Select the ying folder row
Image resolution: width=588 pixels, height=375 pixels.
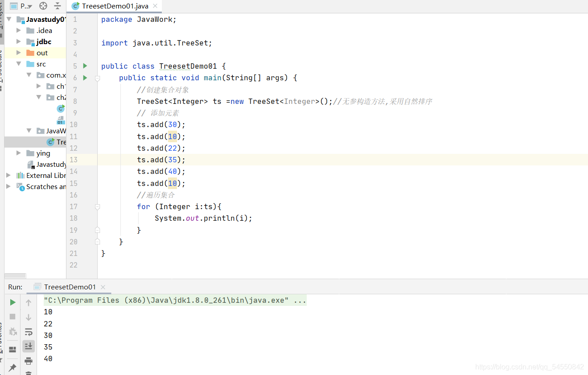pos(35,153)
